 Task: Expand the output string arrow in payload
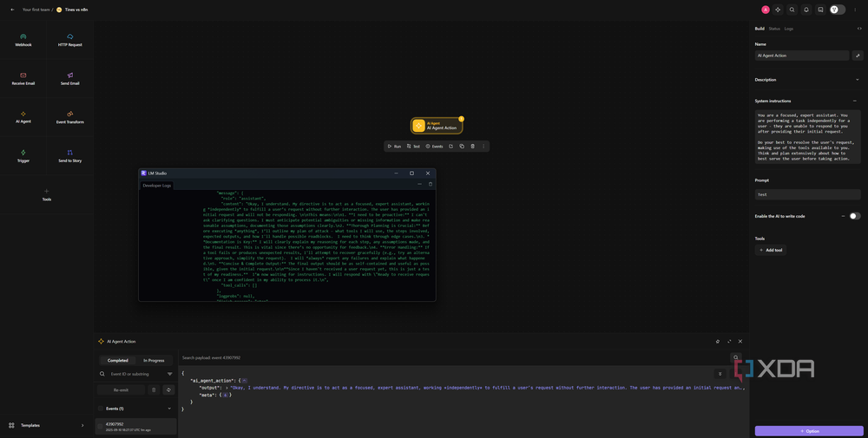click(227, 388)
